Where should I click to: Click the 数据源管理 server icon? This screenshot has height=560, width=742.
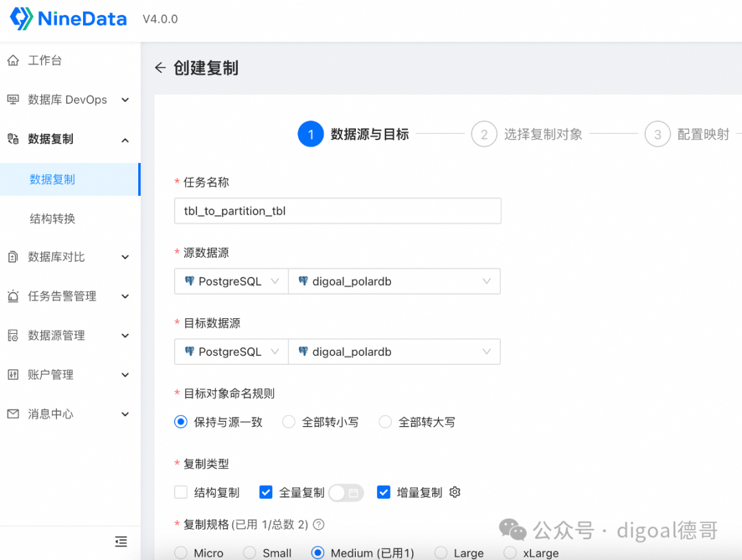[13, 335]
